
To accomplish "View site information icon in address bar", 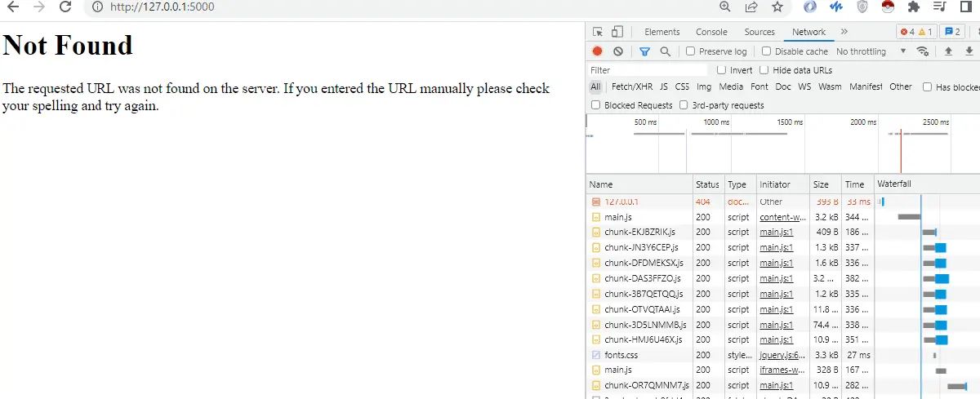I will coord(97,7).
